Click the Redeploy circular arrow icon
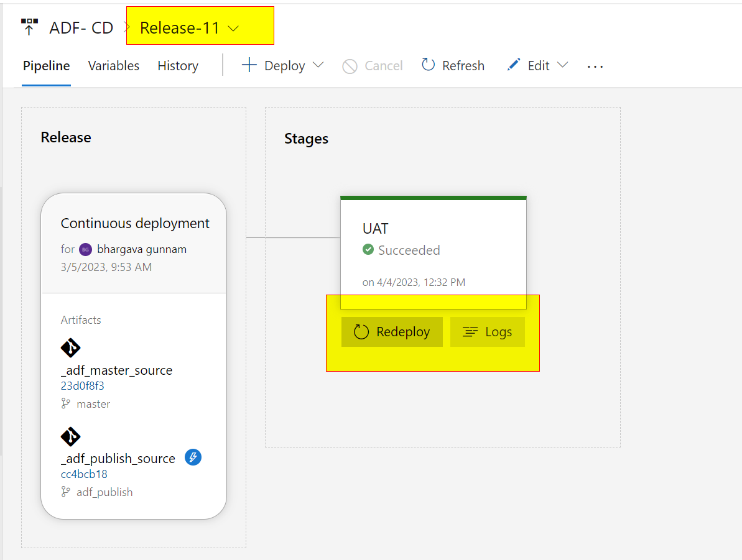The height and width of the screenshot is (560, 742). (x=361, y=332)
